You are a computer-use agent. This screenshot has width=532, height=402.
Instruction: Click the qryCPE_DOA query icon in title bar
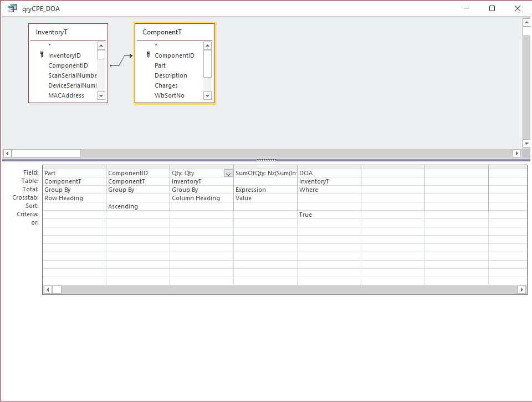tap(12, 8)
